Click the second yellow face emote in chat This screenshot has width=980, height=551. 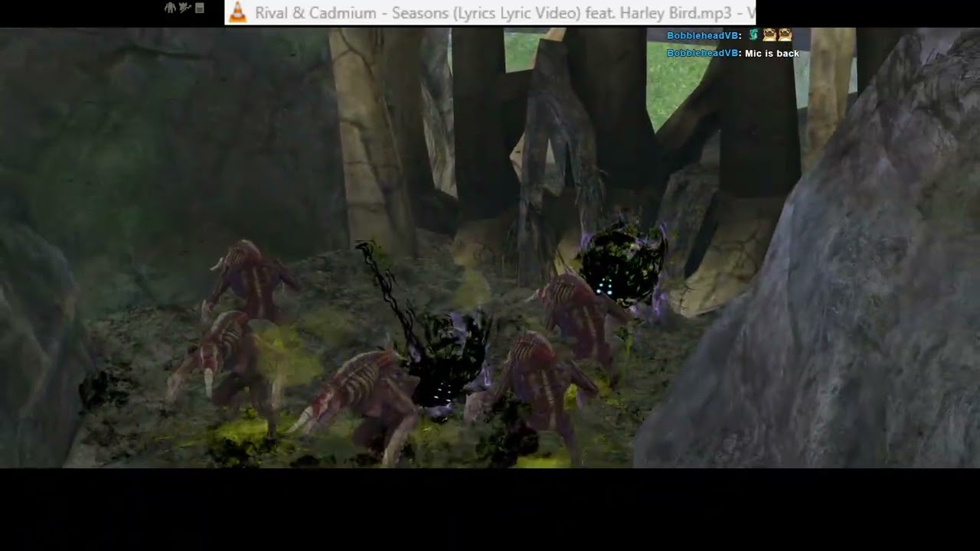point(785,35)
